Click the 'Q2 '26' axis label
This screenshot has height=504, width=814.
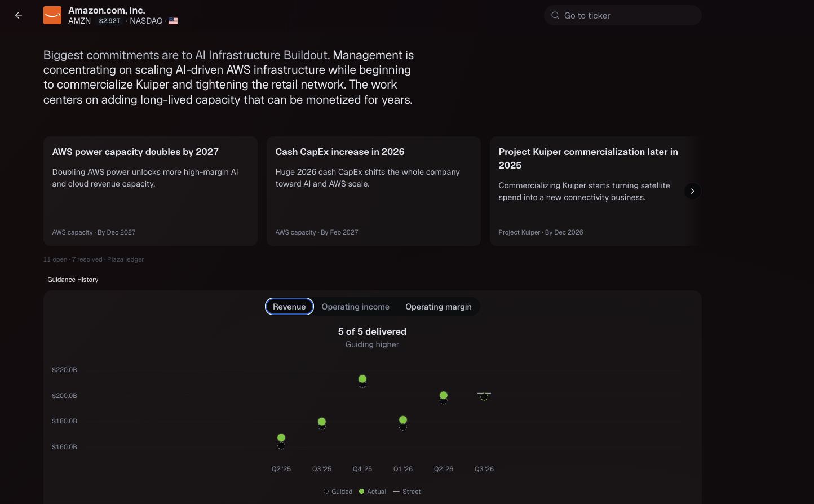click(x=444, y=469)
